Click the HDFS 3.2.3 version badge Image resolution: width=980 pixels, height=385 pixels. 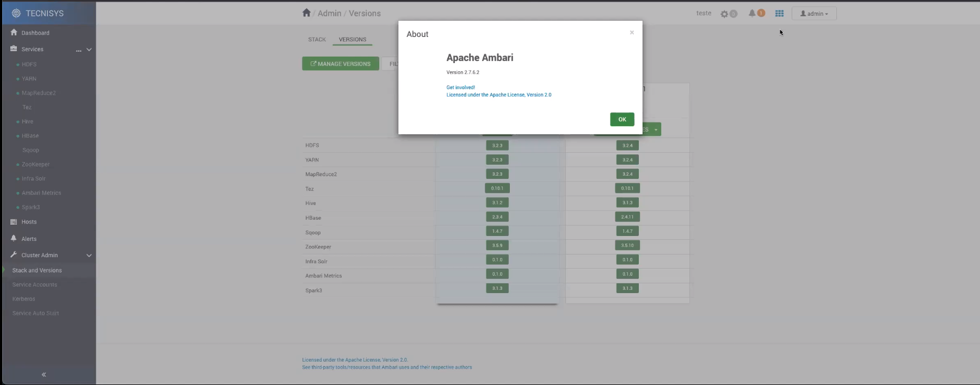pos(497,146)
